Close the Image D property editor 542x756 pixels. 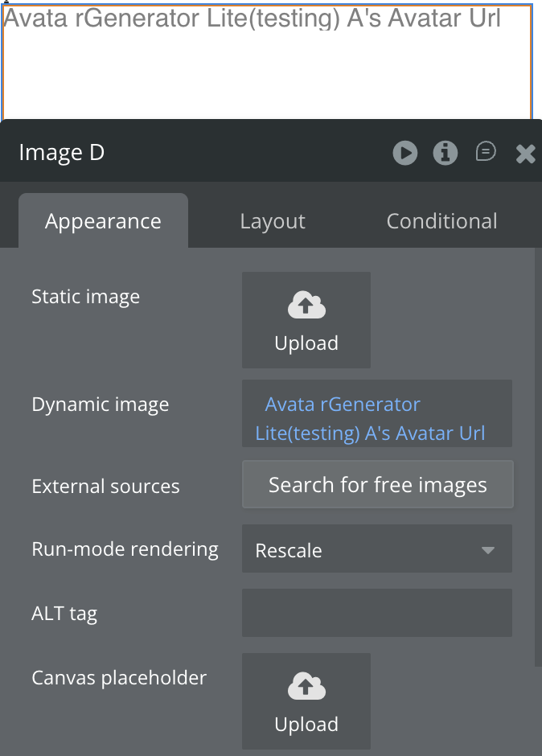(x=525, y=154)
